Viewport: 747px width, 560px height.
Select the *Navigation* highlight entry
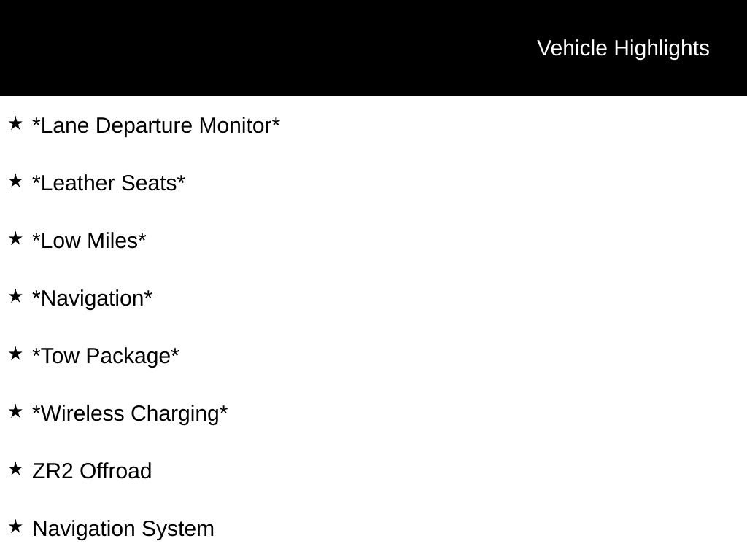92,299
